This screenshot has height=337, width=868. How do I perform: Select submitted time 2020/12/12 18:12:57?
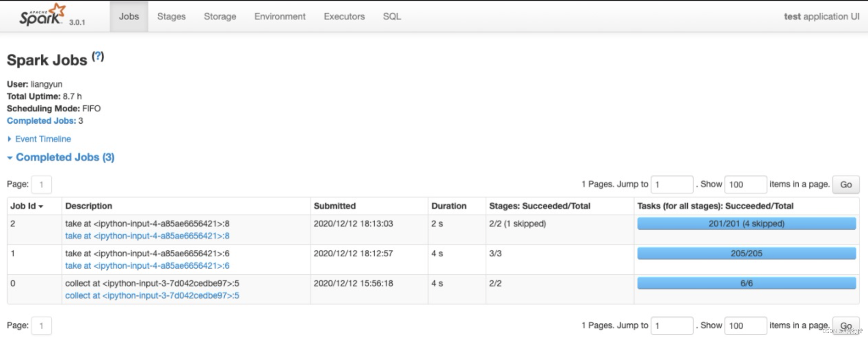click(353, 253)
